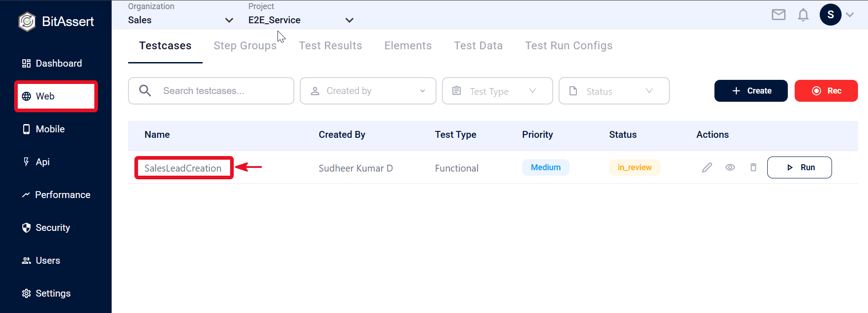Click the Priority column header

coord(537,135)
